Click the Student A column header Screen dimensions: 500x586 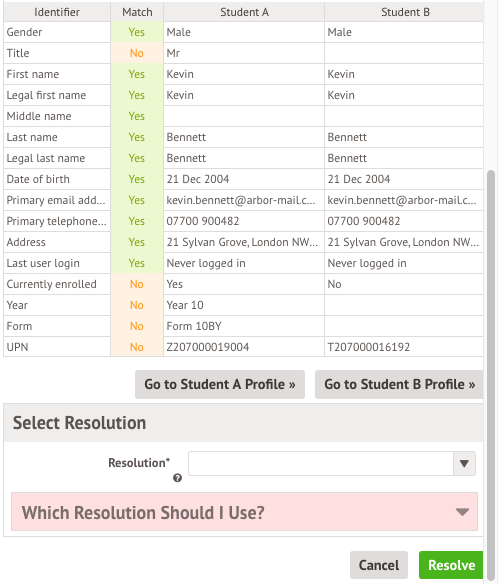click(244, 12)
